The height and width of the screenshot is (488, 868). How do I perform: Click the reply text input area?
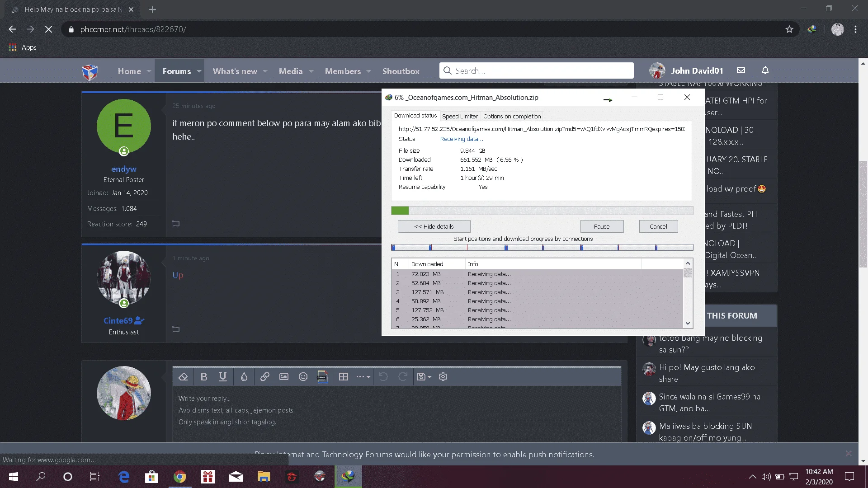click(x=396, y=415)
